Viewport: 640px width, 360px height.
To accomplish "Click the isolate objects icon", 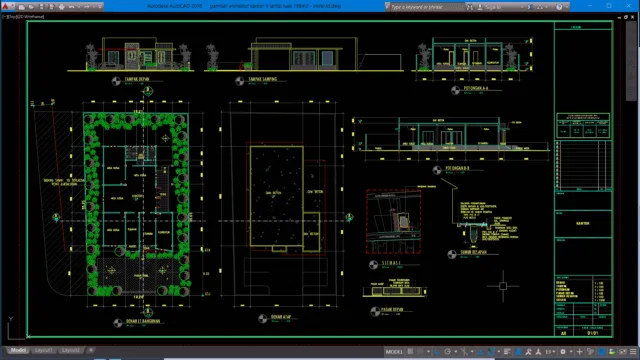I will coord(612,351).
